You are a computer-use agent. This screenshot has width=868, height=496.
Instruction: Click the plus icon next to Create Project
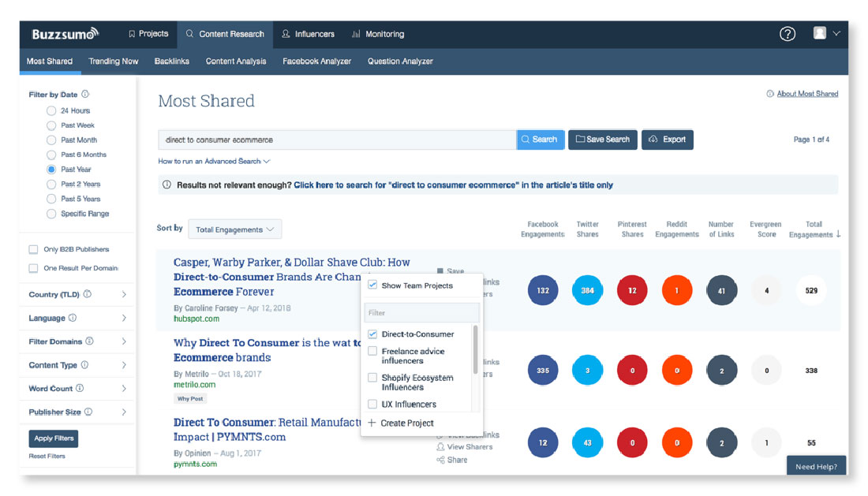372,423
